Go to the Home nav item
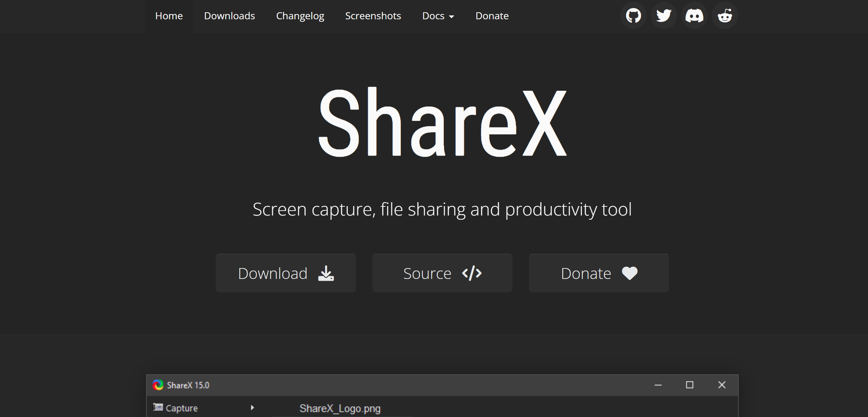Screen dimensions: 868x417 (x=169, y=16)
